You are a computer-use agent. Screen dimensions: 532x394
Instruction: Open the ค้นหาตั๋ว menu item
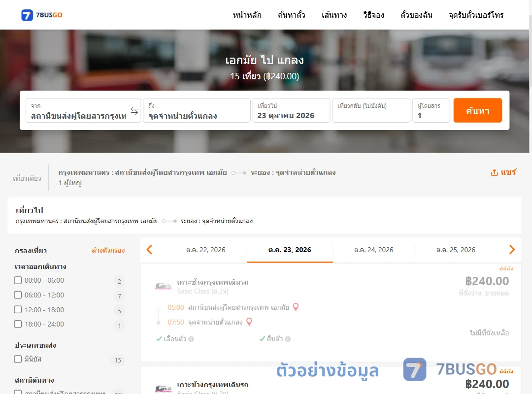click(292, 15)
